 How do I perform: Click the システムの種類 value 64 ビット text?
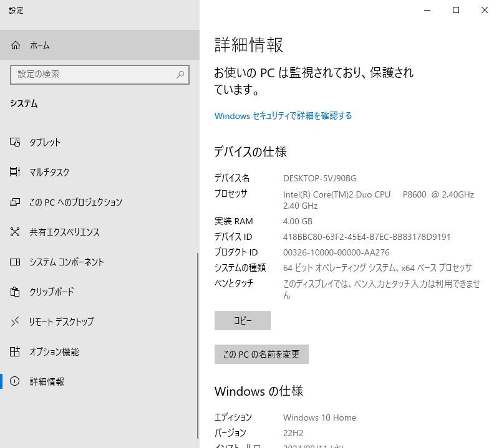[377, 268]
